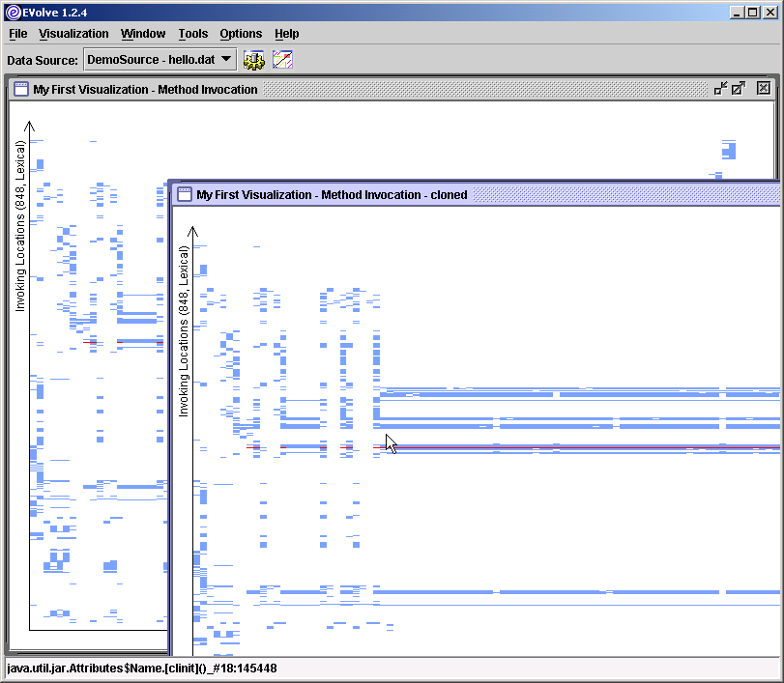Image resolution: width=784 pixels, height=683 pixels.
Task: Click the colorful lines visualization icon
Action: pos(282,60)
